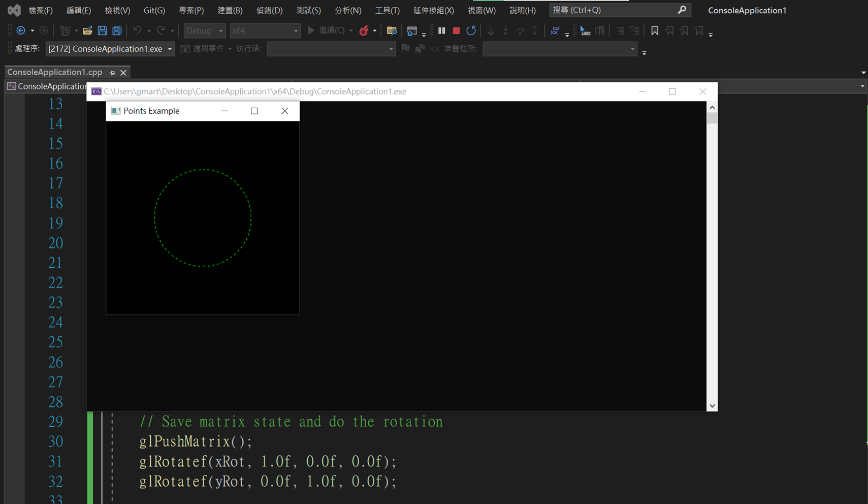868x504 pixels.
Task: Open the 偵錯(D) menu
Action: (269, 10)
